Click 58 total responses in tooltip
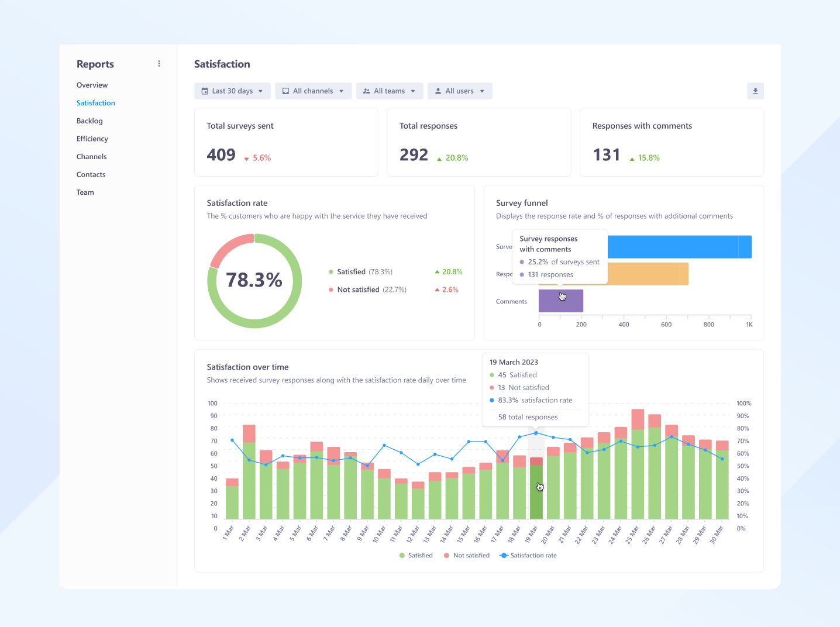840x627 pixels. coord(528,417)
